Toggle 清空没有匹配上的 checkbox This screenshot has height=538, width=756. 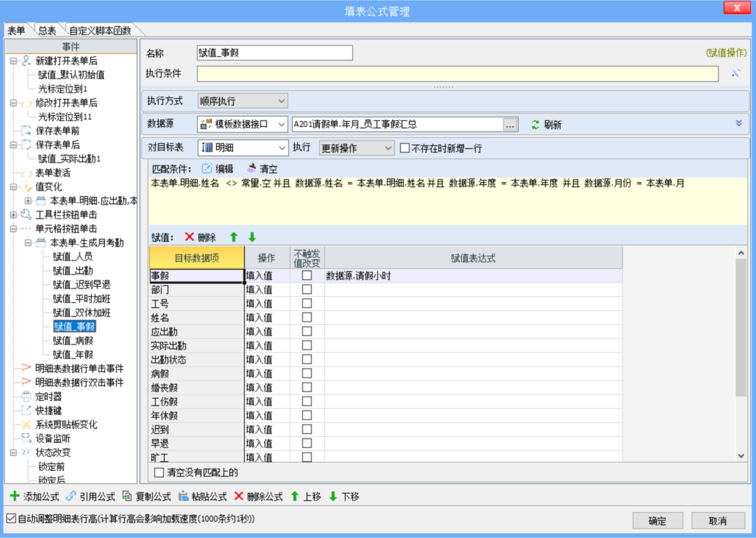pos(159,472)
